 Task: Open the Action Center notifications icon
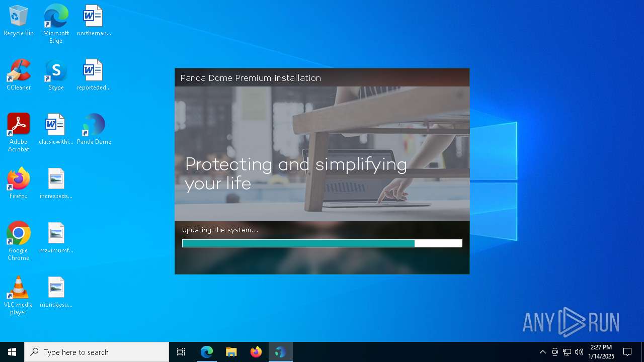(627, 352)
